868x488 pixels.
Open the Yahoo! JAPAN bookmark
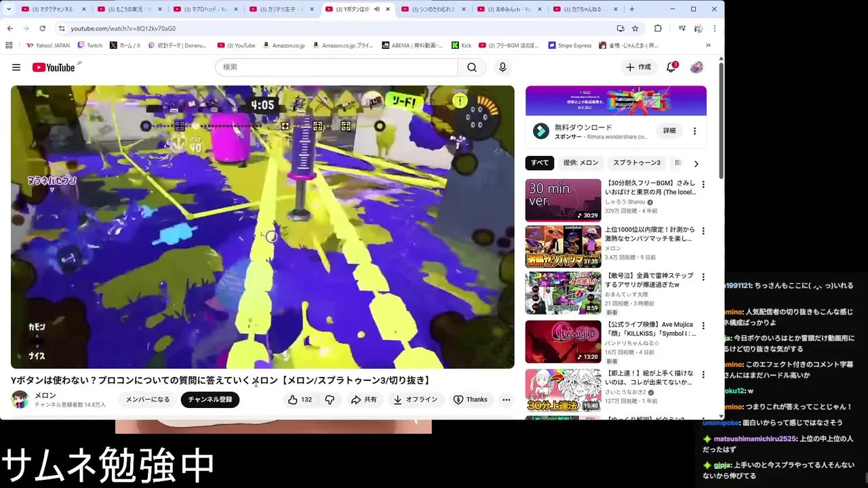47,45
